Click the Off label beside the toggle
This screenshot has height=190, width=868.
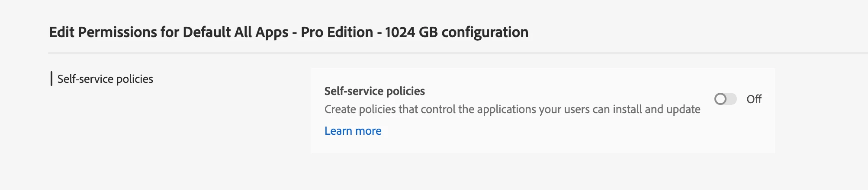pyautogui.click(x=754, y=99)
